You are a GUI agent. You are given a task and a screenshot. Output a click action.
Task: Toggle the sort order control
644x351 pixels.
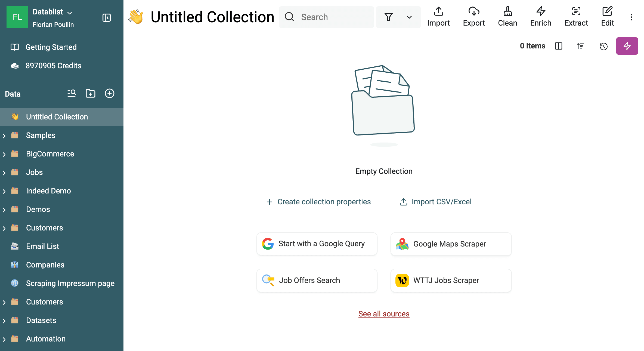(580, 46)
